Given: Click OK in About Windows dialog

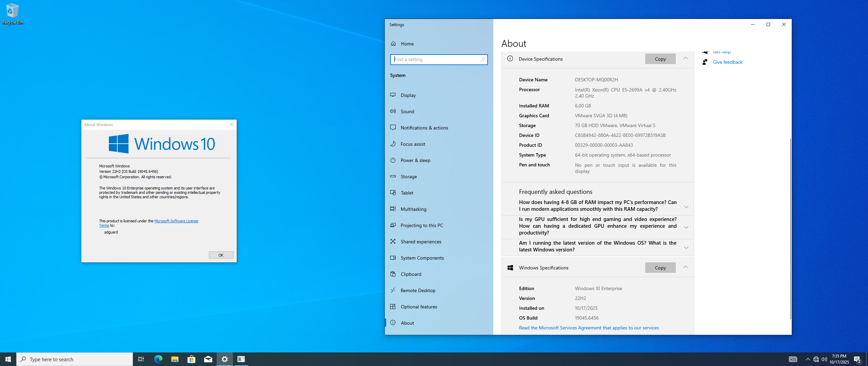Looking at the screenshot, I should 221,255.
